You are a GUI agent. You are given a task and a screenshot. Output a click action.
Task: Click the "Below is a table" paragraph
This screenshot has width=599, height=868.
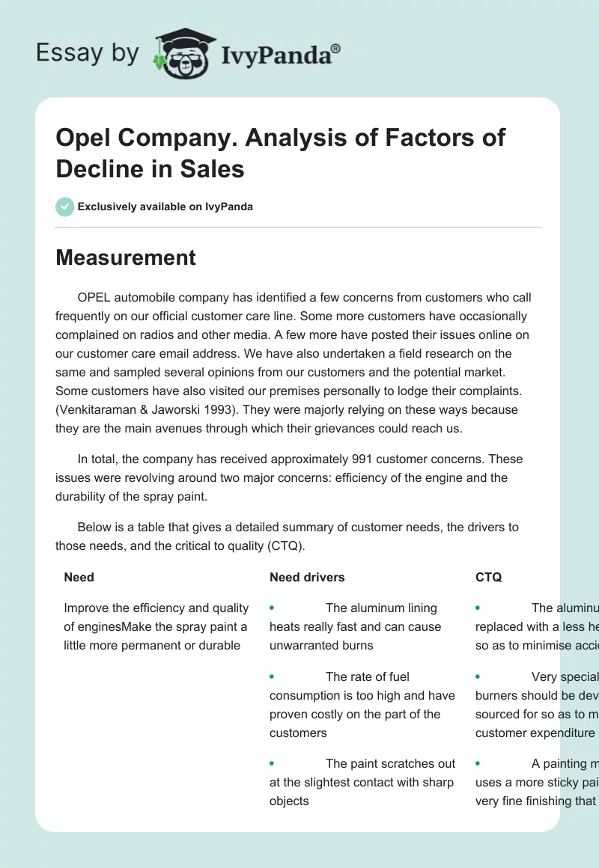coord(287,536)
